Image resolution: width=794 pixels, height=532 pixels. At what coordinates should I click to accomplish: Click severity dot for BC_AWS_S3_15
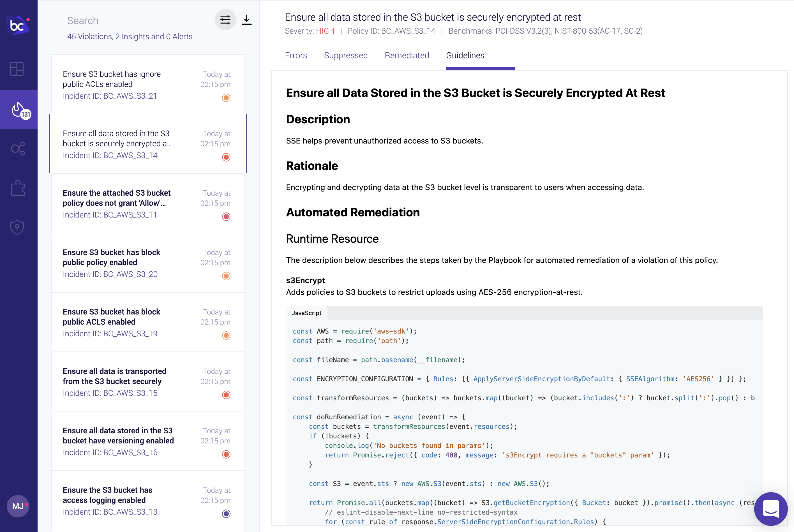226,395
